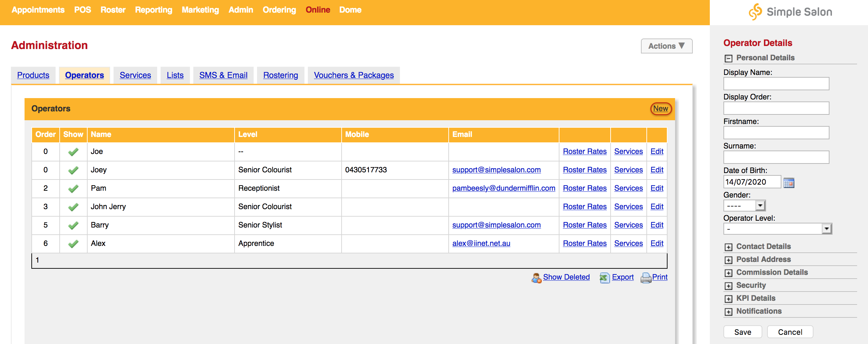Open the Marketing menu
Viewport: 868px width, 344px height.
pos(200,10)
